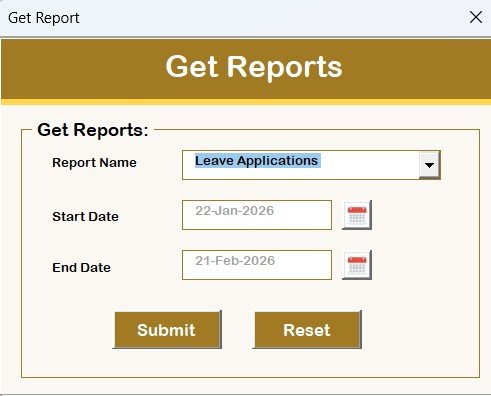Select the Leave Applications combo box text
Screen dimensions: 491x396
tap(257, 161)
